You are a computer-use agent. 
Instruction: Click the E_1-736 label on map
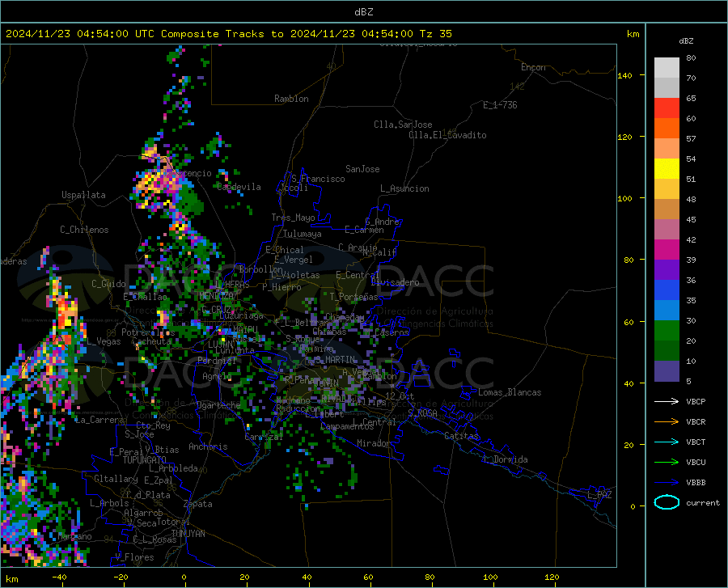click(500, 105)
